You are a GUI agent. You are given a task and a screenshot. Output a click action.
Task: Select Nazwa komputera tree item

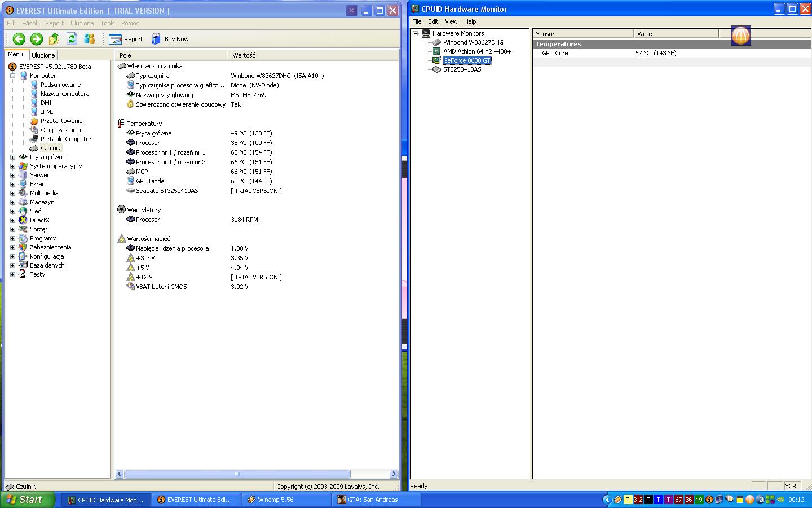tap(65, 94)
